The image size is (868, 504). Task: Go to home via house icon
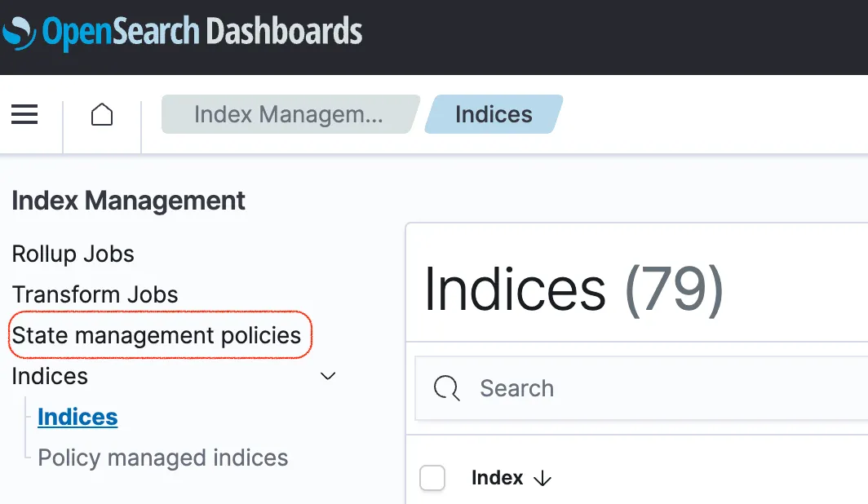[102, 115]
